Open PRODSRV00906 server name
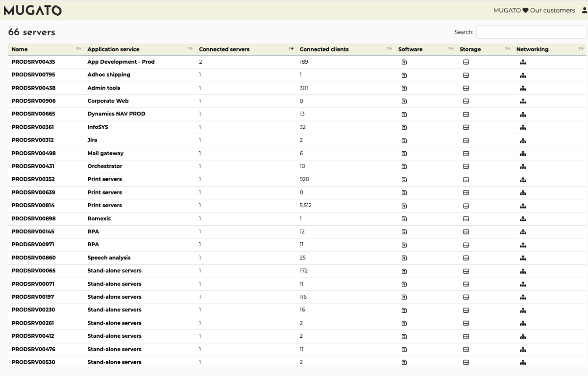This screenshot has height=376, width=588. click(x=33, y=101)
